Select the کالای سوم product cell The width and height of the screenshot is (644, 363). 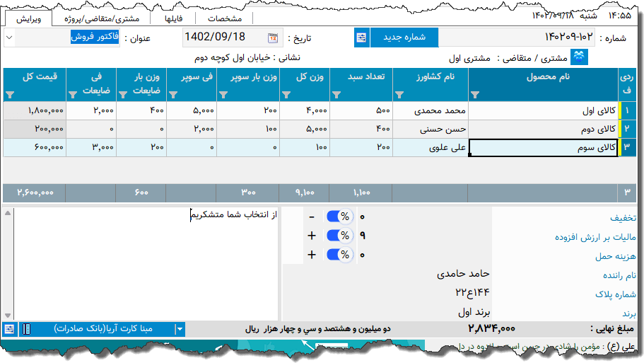[x=543, y=148]
